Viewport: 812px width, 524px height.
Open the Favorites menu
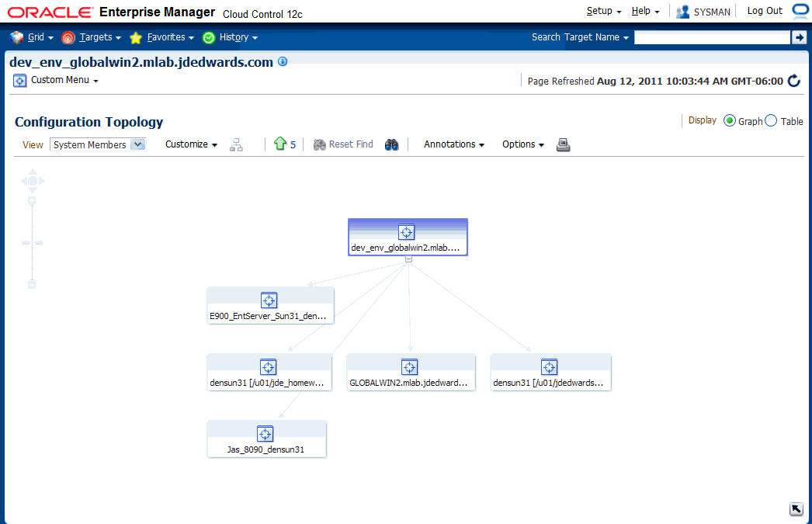170,37
